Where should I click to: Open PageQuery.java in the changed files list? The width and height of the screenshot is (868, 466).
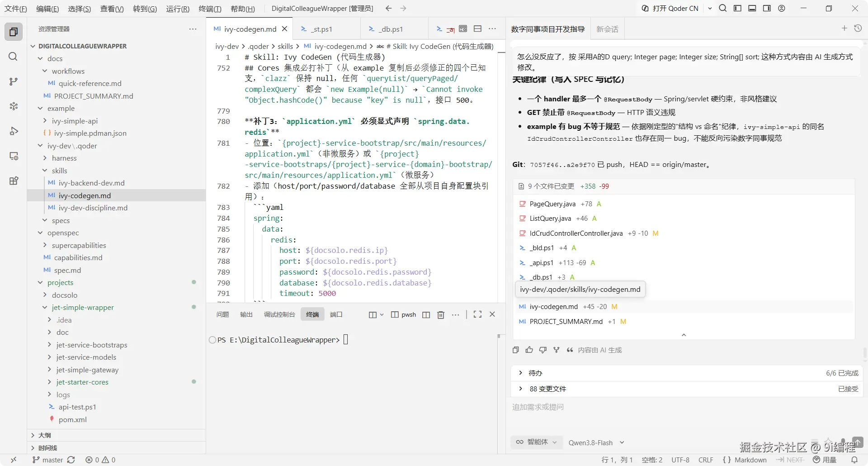coord(552,204)
